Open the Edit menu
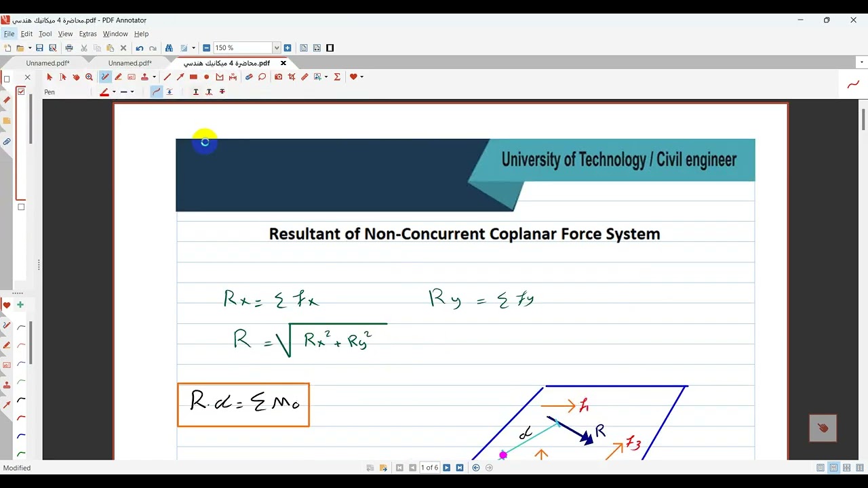 pos(26,34)
